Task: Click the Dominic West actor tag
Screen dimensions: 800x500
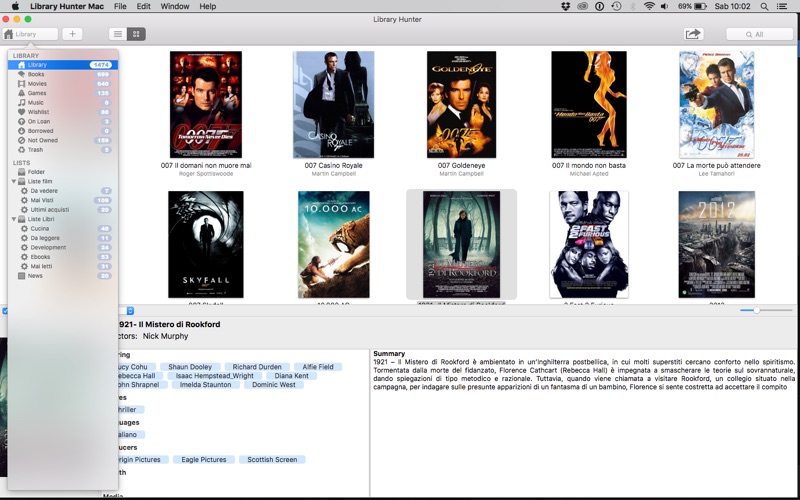Action: [x=273, y=385]
